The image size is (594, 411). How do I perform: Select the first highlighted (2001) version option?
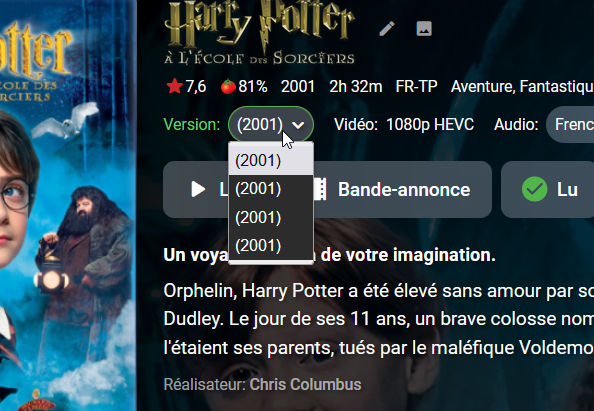(x=271, y=161)
